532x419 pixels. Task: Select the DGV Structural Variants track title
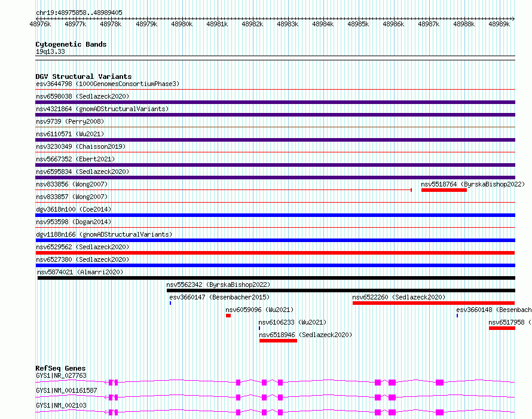[84, 77]
